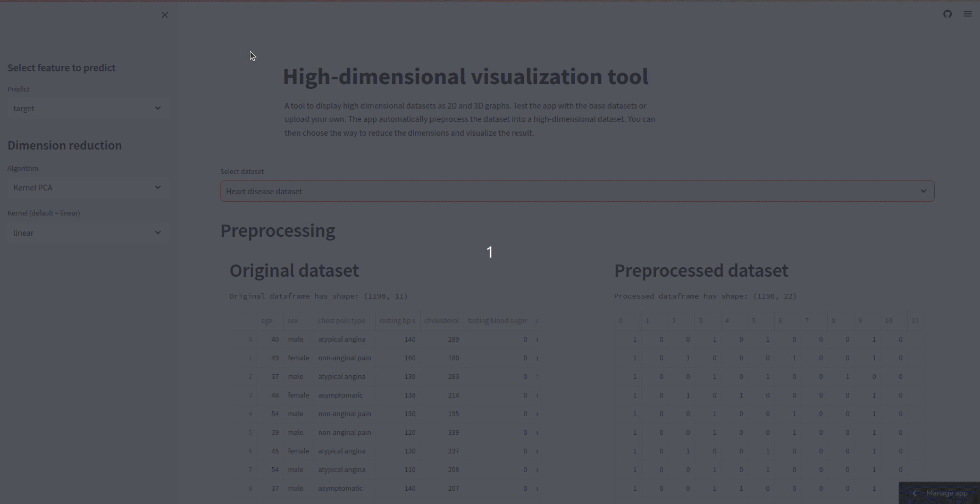Sort by the sex column header

tap(298, 320)
